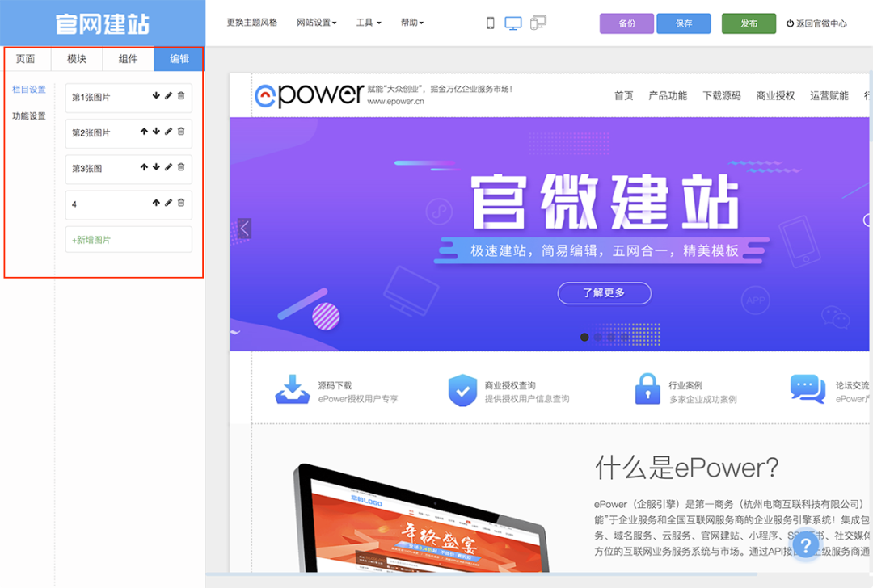The height and width of the screenshot is (588, 873).
Task: Select the 第3张图 row label
Action: coord(86,169)
